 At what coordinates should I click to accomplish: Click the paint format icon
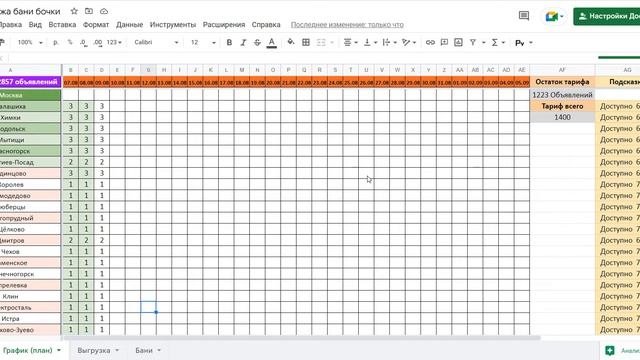pyautogui.click(x=2, y=42)
